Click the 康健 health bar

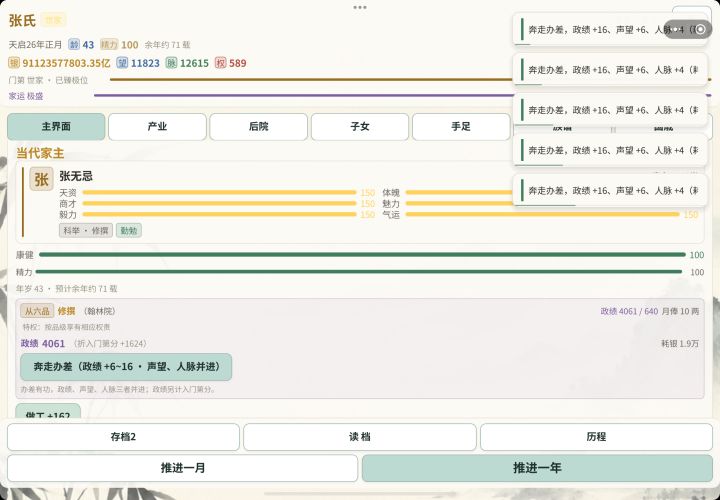tap(362, 254)
